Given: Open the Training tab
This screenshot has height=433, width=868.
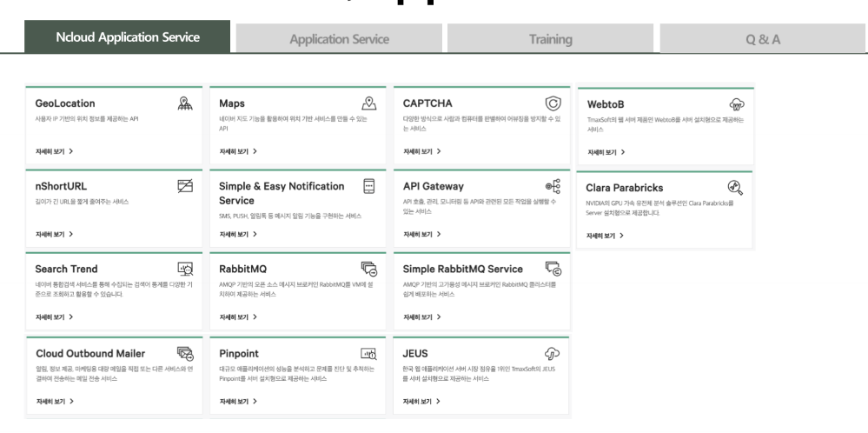Looking at the screenshot, I should click(550, 39).
